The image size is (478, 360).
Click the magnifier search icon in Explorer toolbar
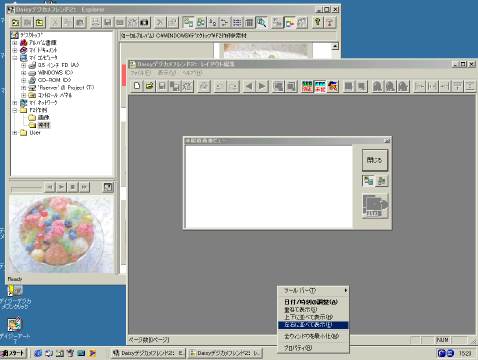tap(262, 23)
